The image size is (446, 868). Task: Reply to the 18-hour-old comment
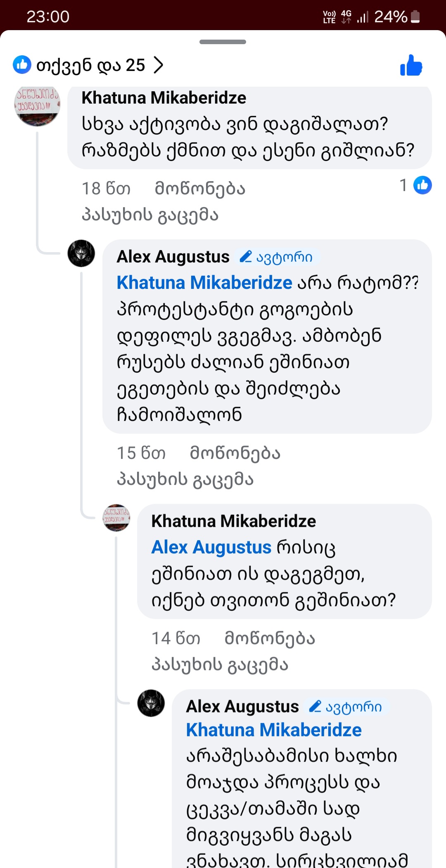click(x=150, y=215)
